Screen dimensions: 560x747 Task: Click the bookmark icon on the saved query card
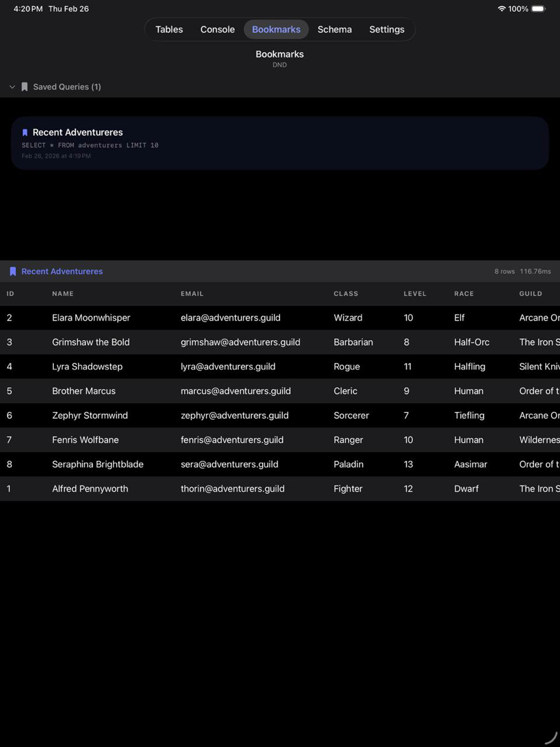25,132
